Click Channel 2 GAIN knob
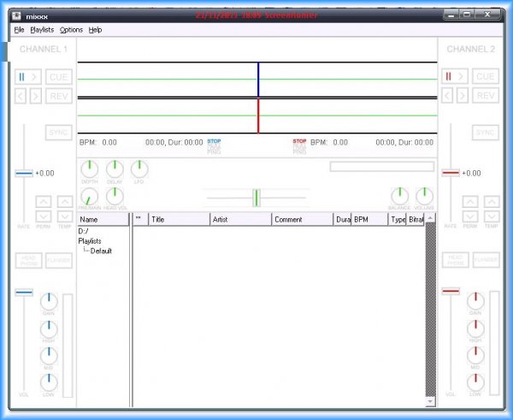Viewport: 513px width, 420px height. click(x=475, y=301)
